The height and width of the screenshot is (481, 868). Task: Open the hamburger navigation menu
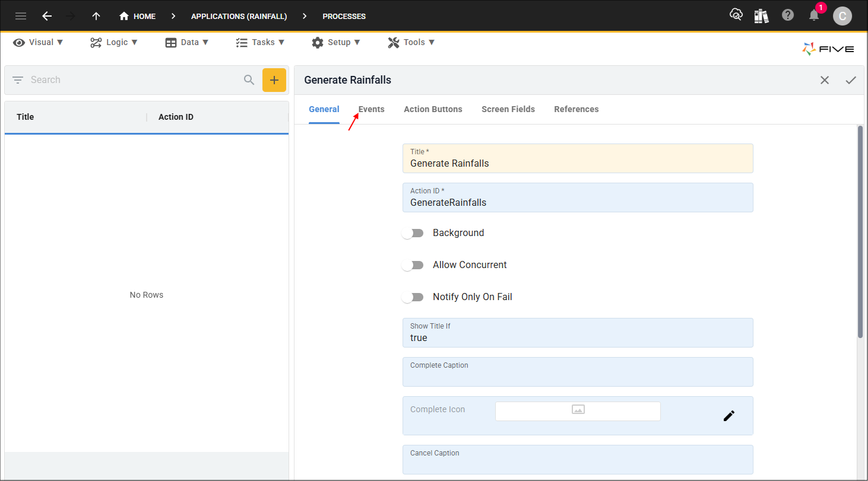(x=21, y=16)
